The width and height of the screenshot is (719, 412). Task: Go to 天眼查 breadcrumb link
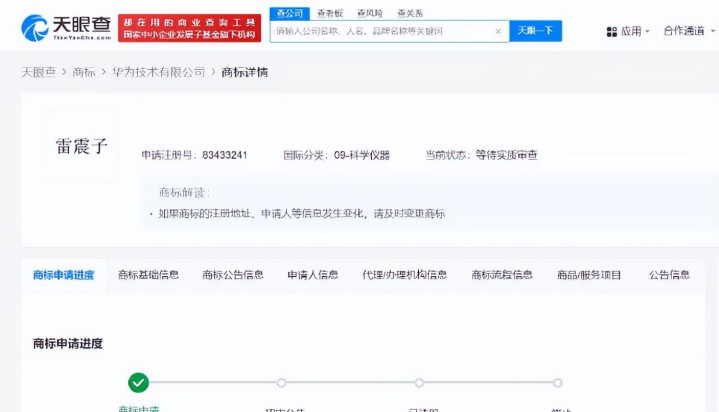(x=39, y=72)
